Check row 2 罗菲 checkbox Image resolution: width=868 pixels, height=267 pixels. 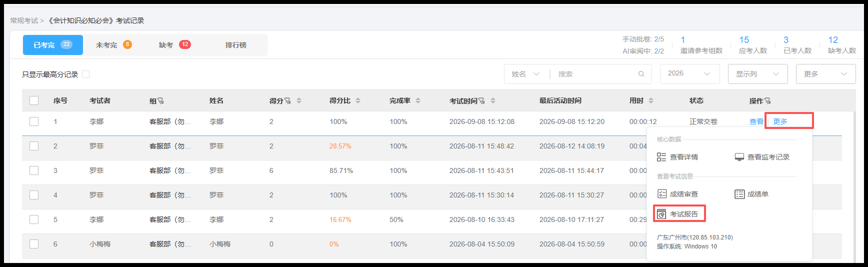point(34,146)
